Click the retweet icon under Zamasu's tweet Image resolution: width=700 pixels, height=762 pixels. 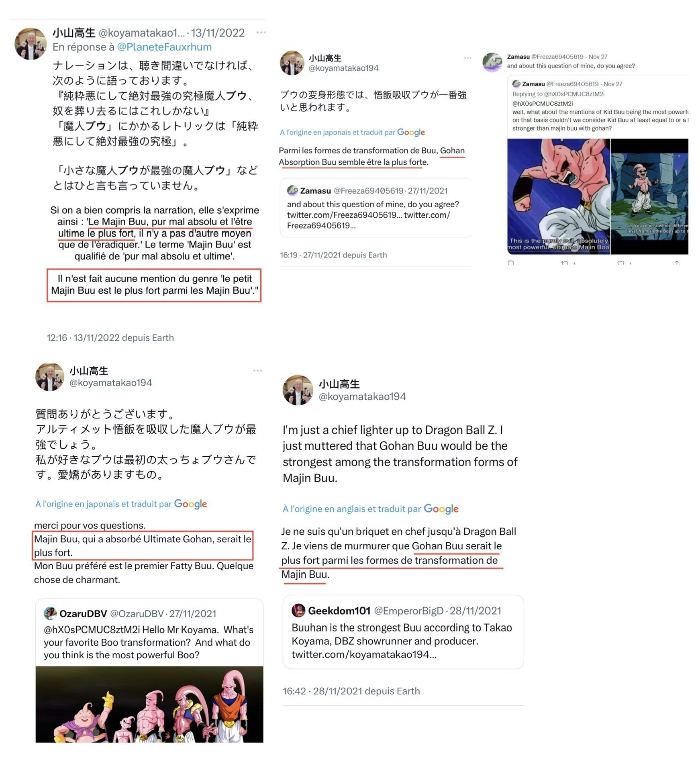(564, 263)
